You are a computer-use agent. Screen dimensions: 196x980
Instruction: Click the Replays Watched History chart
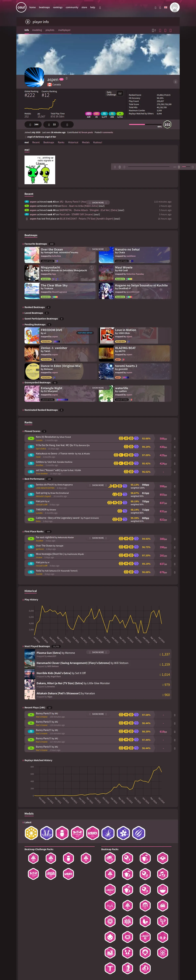(x=98, y=781)
